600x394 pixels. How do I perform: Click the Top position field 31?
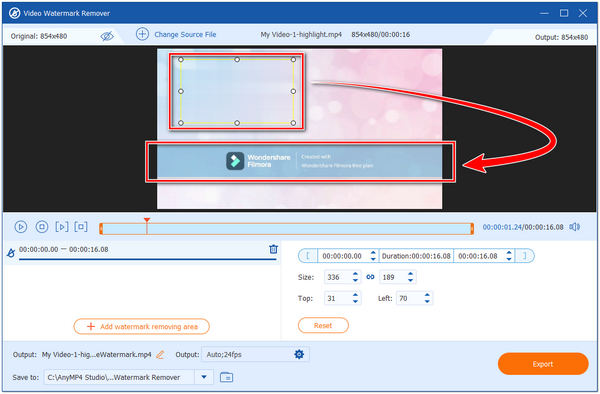(337, 298)
